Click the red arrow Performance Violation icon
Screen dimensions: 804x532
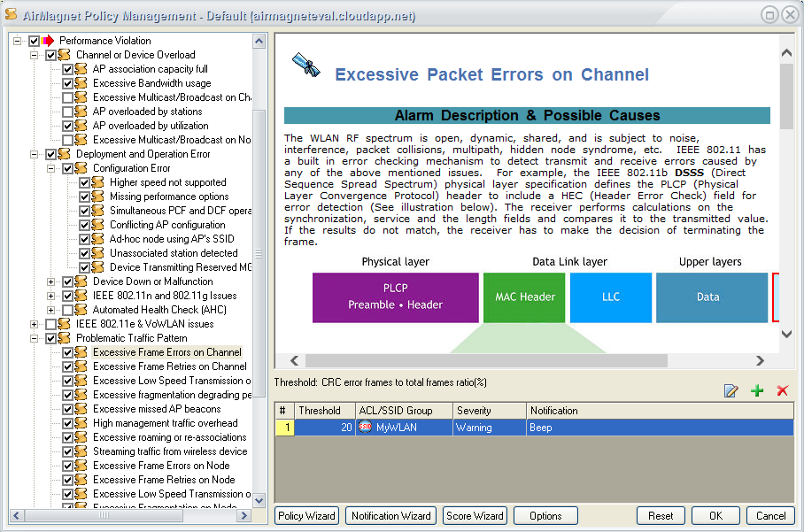[x=48, y=41]
